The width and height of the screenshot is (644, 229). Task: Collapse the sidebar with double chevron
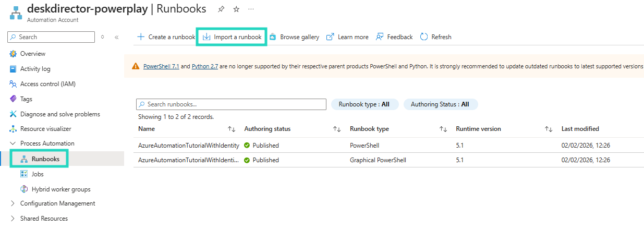116,37
